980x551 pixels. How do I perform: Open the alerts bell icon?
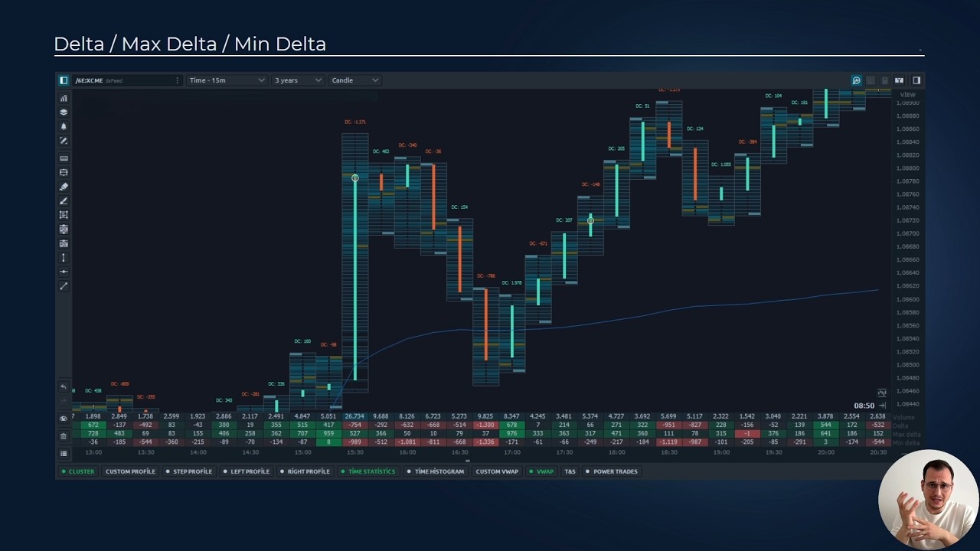pos(64,126)
